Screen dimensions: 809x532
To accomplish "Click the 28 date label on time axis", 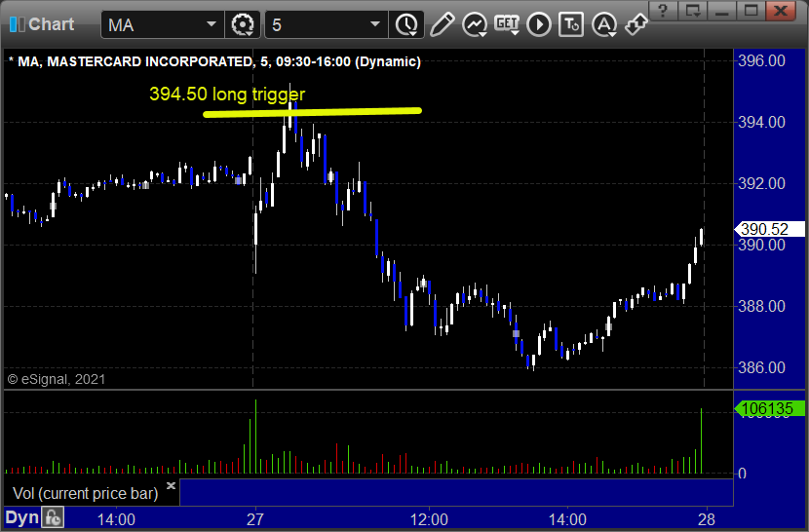I will click(707, 519).
